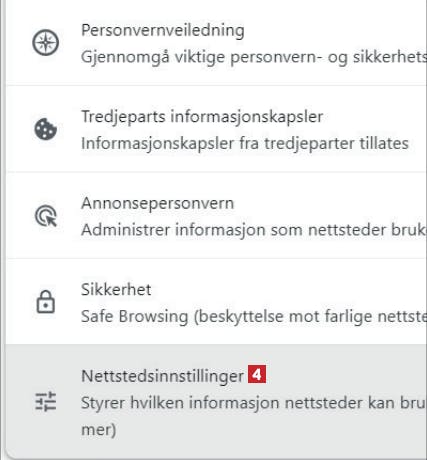
Task: Click the compass icon beside Personvernveiledning
Action: [x=46, y=43]
